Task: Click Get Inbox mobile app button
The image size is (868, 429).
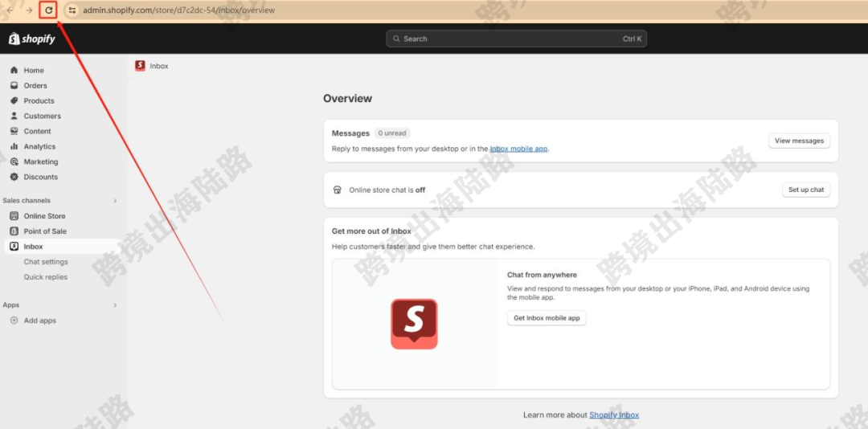Action: pyautogui.click(x=547, y=318)
